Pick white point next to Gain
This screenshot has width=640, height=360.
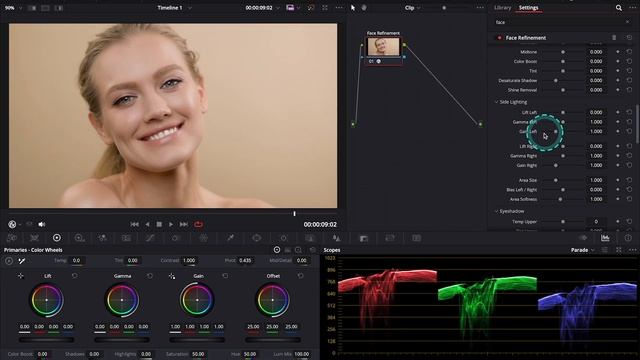(172, 276)
